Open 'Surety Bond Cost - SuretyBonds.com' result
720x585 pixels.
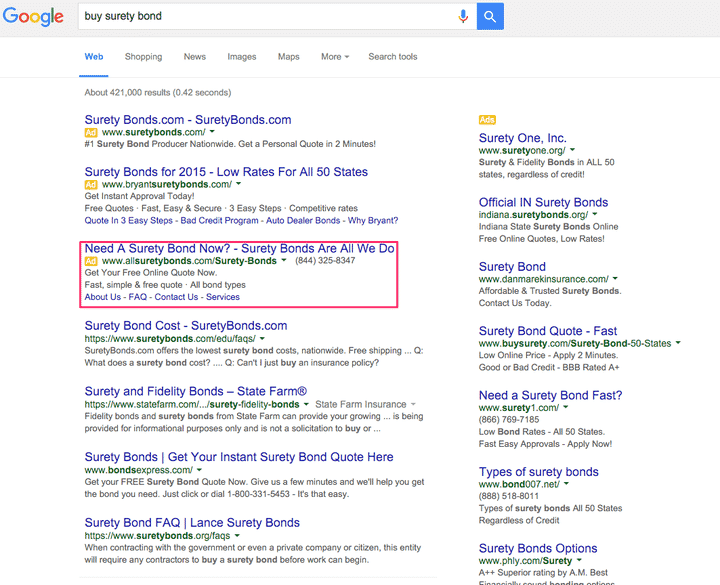[186, 326]
